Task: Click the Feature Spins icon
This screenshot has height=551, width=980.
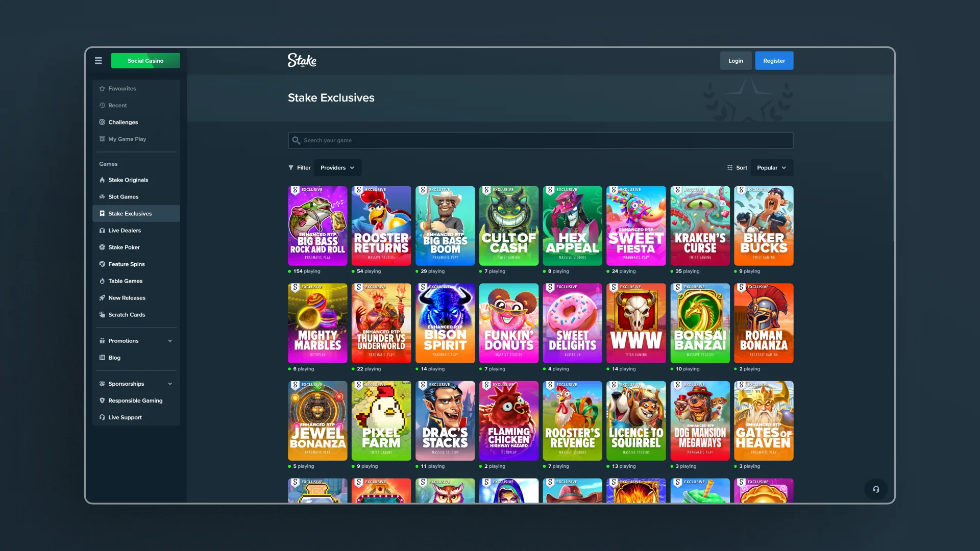Action: [x=102, y=264]
